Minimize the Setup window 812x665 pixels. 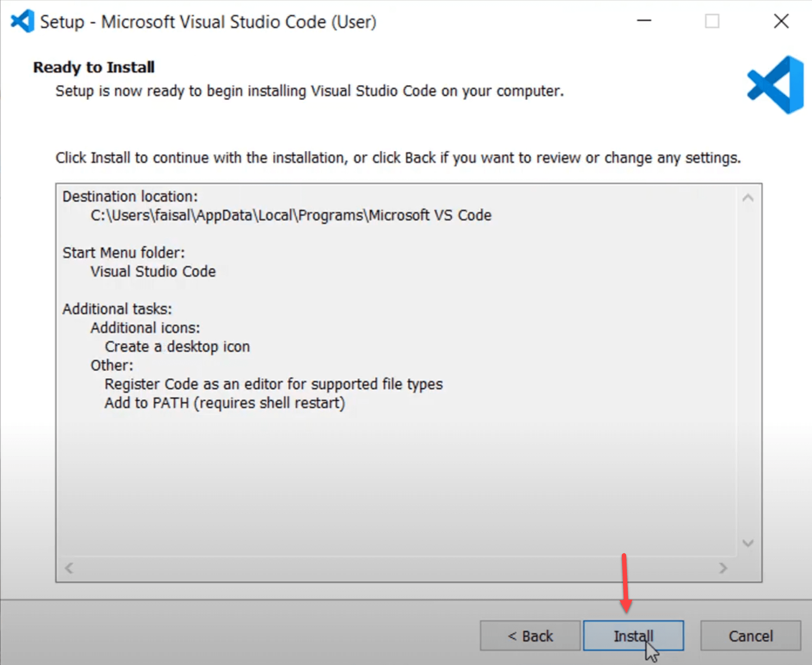[x=644, y=21]
